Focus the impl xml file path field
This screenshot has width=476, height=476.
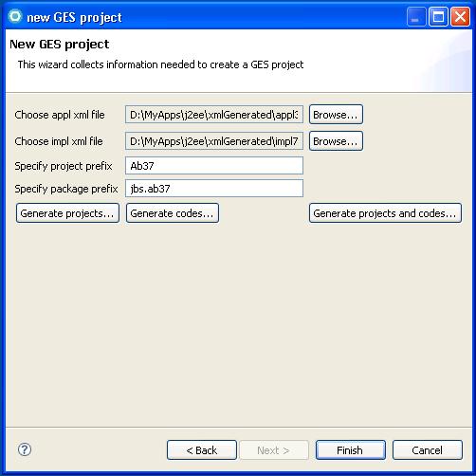[214, 141]
